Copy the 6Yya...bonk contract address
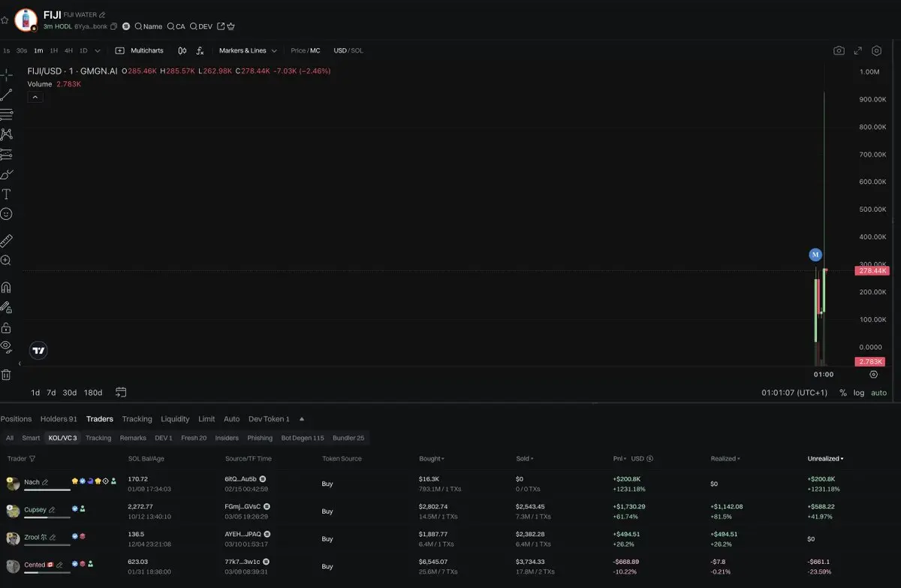 (x=114, y=26)
